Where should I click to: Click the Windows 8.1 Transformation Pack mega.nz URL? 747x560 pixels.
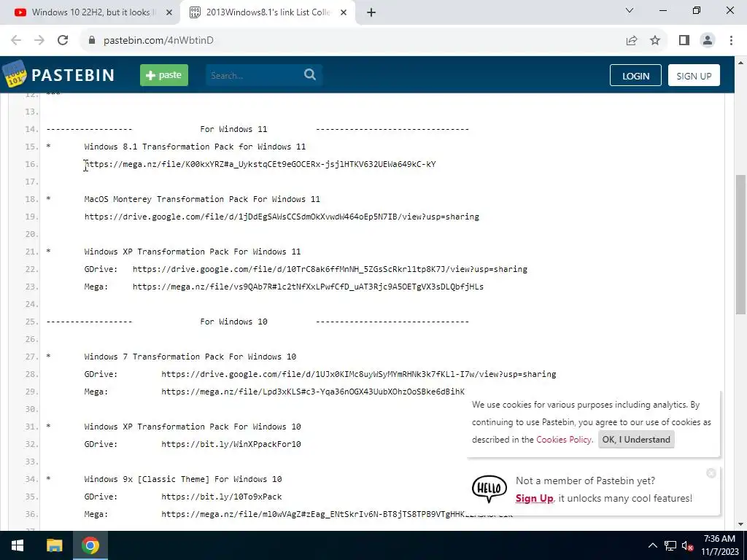click(260, 164)
